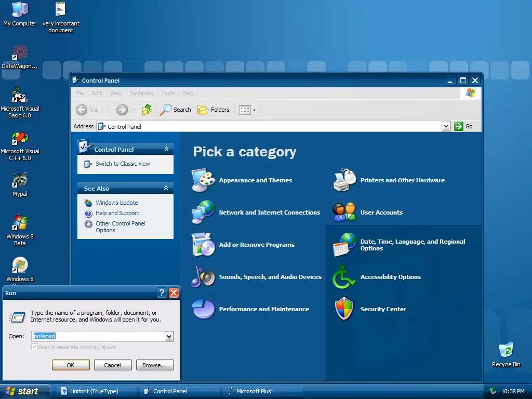Viewport: 532px width, 399px height.
Task: Toggle Run in separate memory space checkbox
Action: [34, 347]
